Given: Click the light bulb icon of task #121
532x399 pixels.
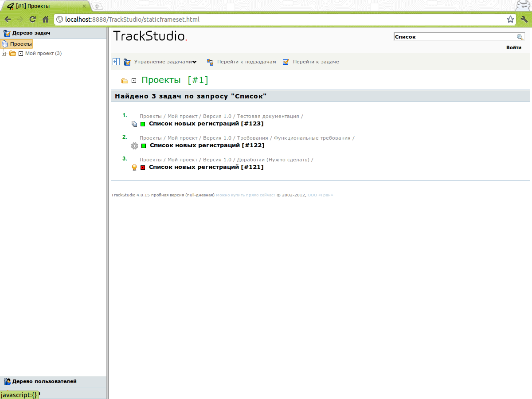Looking at the screenshot, I should pos(134,168).
